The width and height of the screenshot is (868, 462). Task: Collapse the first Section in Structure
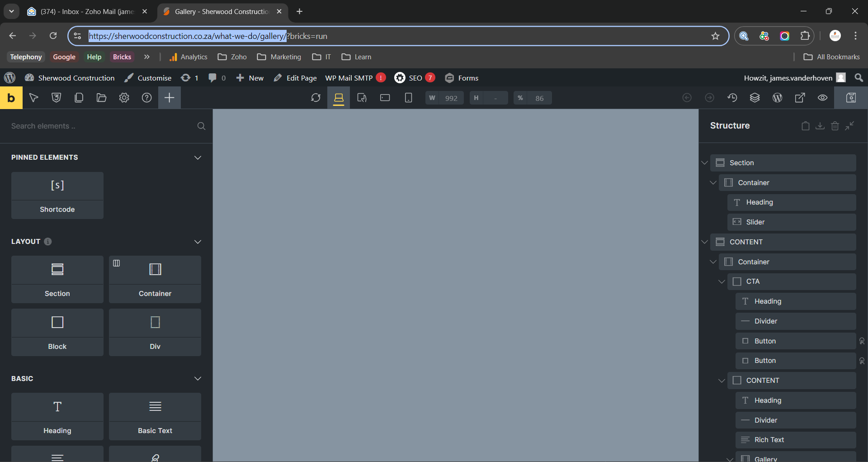704,163
